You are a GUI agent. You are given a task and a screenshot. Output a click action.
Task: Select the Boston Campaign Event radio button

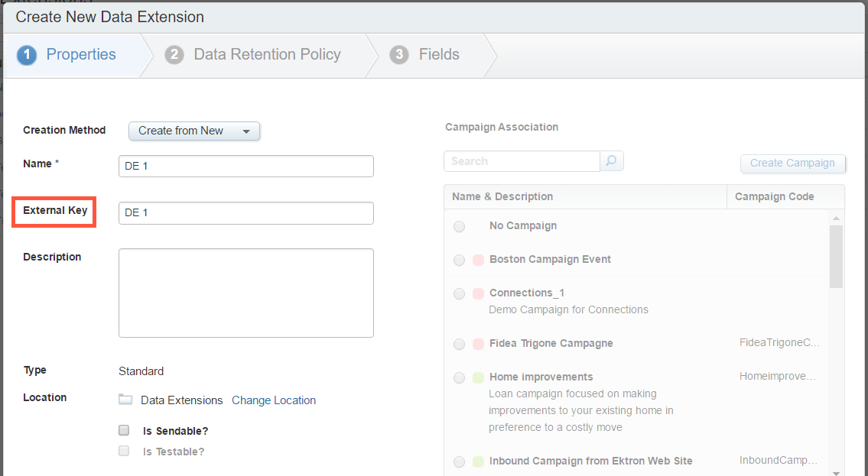(459, 260)
